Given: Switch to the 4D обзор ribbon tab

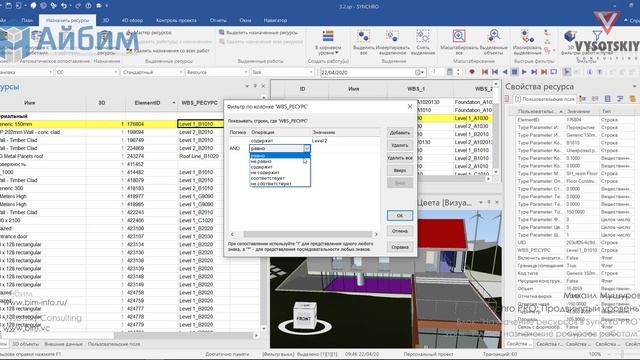Looking at the screenshot, I should tap(132, 20).
